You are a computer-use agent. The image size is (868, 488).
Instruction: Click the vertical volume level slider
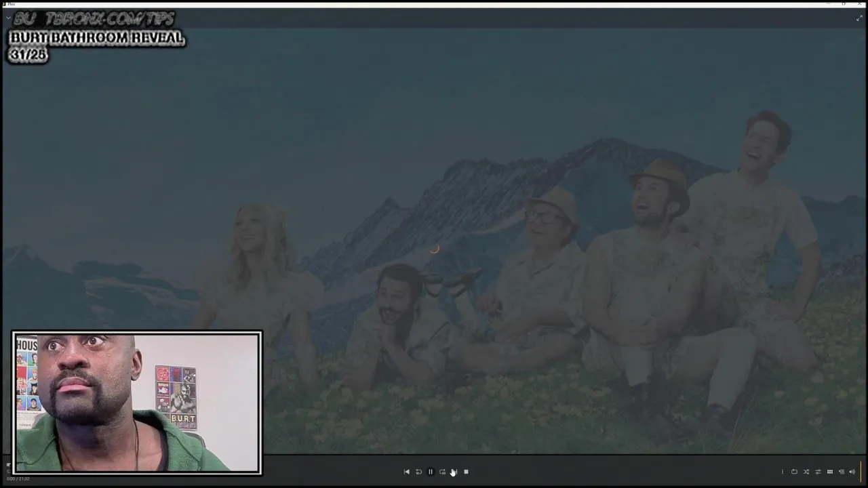[861, 471]
